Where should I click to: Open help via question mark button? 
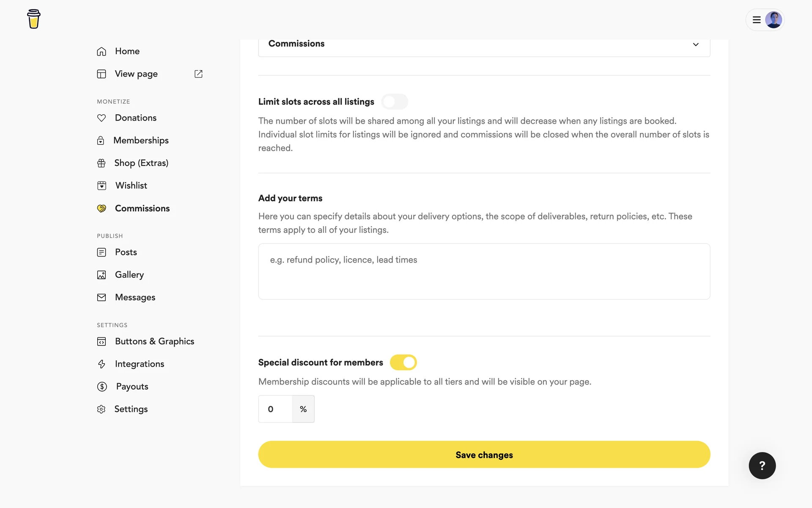click(x=762, y=466)
